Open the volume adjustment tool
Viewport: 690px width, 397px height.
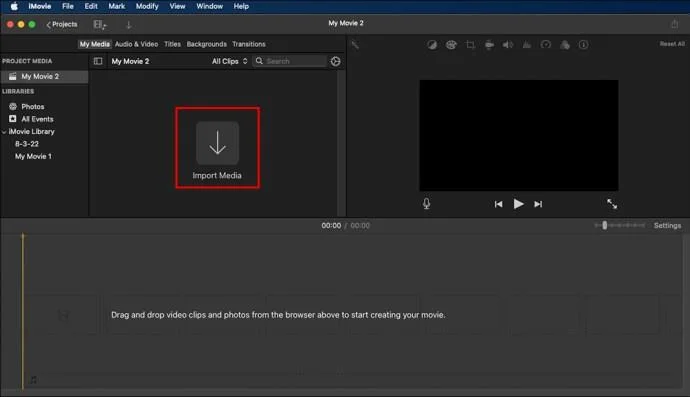508,44
